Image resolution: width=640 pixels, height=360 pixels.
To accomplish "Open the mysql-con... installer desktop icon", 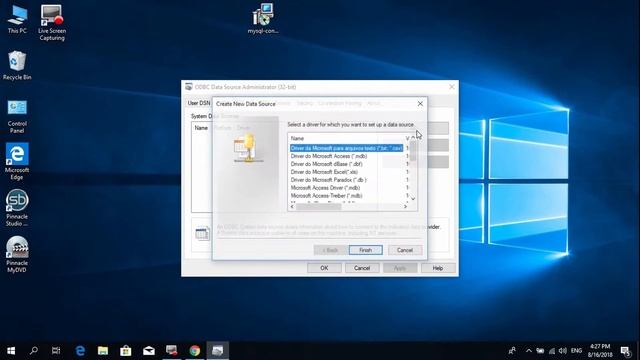I will pos(263,19).
